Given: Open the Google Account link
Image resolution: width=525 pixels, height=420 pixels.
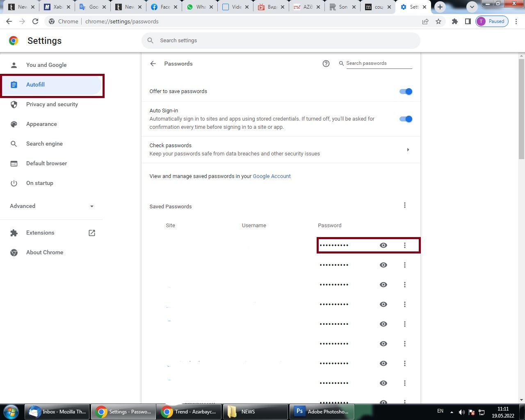Looking at the screenshot, I should coord(272,176).
